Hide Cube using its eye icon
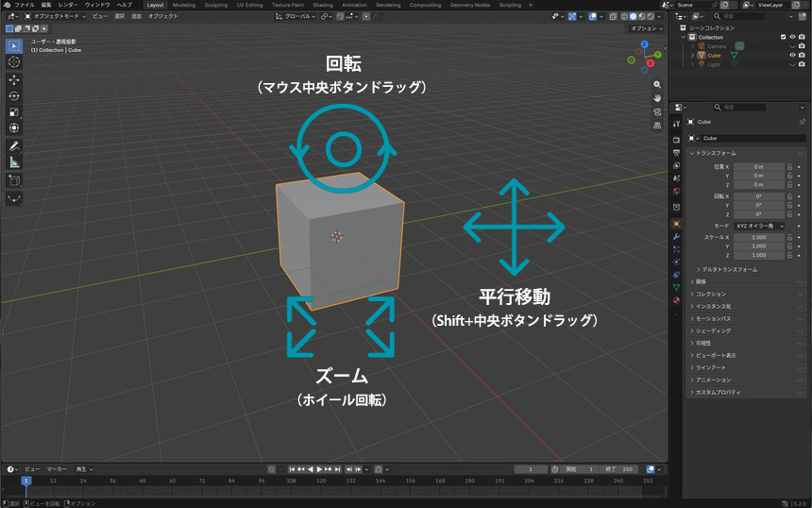812x508 pixels. pos(792,55)
